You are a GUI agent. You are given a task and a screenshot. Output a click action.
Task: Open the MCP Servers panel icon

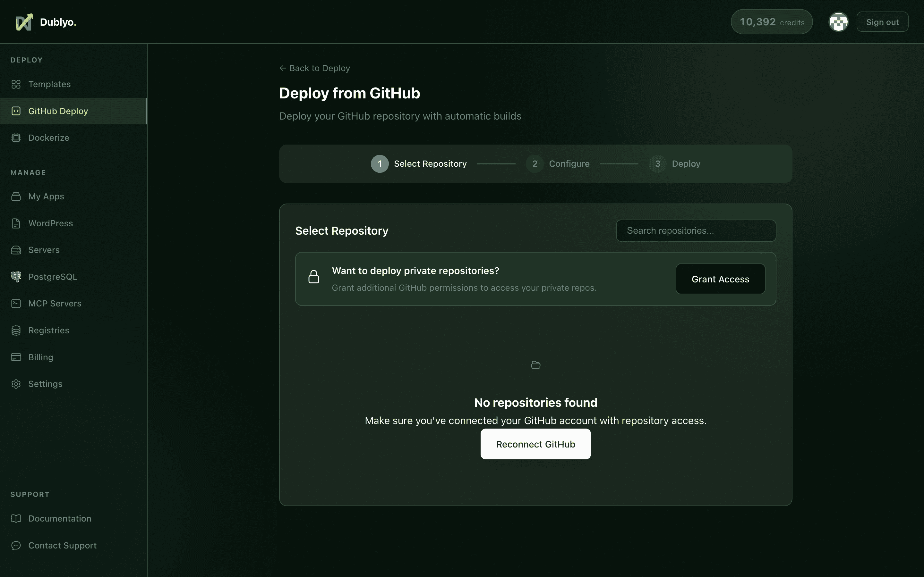click(16, 303)
